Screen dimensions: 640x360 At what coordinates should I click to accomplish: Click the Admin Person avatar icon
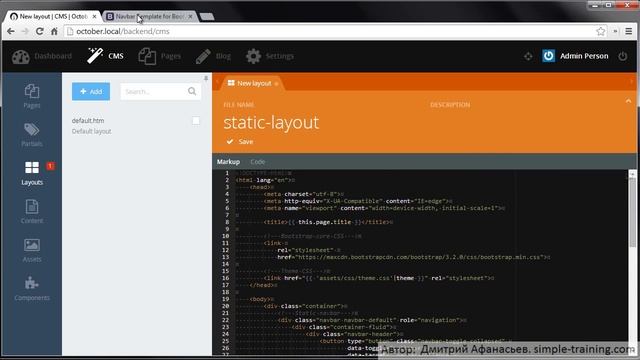pos(549,56)
